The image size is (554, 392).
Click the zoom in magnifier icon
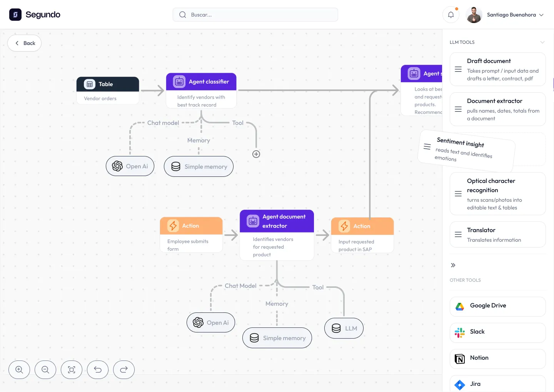point(19,370)
